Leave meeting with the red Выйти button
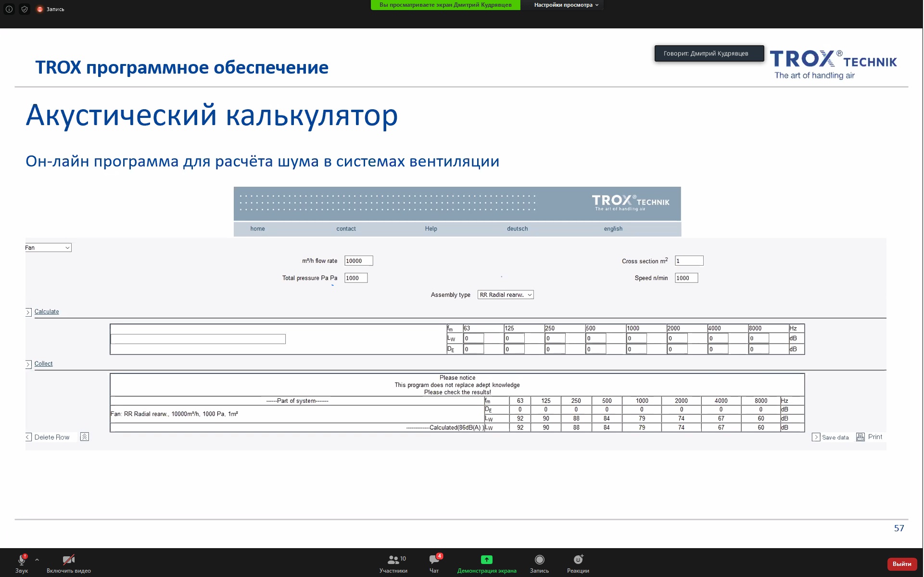Image resolution: width=924 pixels, height=577 pixels. (x=902, y=564)
